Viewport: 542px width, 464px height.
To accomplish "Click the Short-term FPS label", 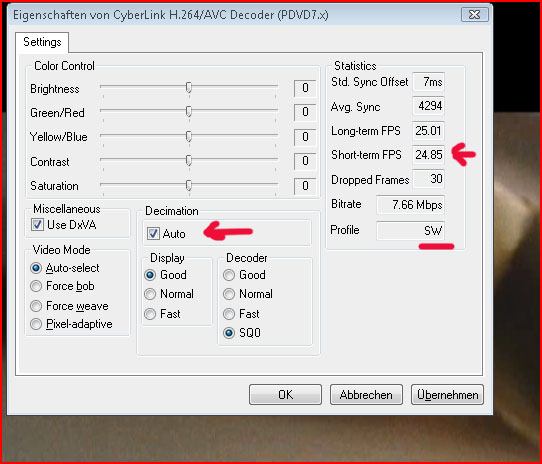I will [366, 155].
